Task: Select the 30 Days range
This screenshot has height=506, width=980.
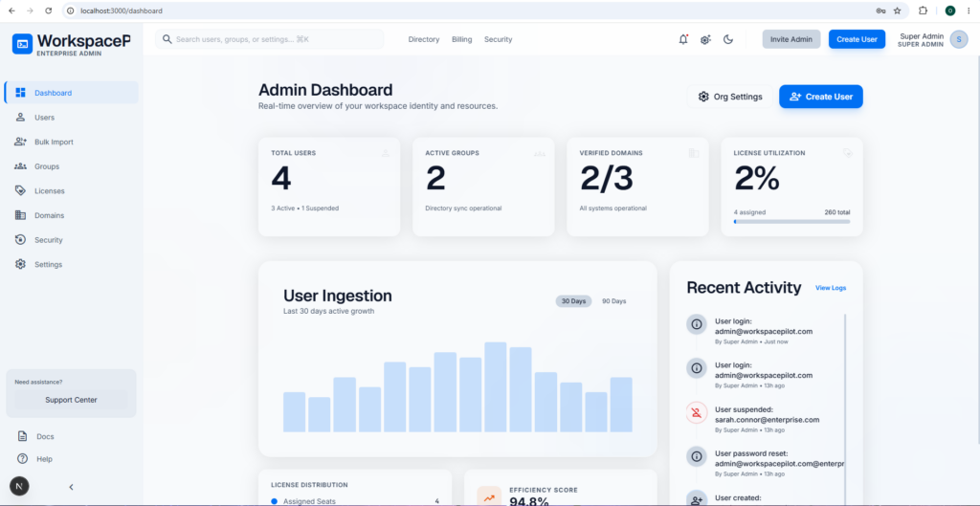Action: coord(573,301)
